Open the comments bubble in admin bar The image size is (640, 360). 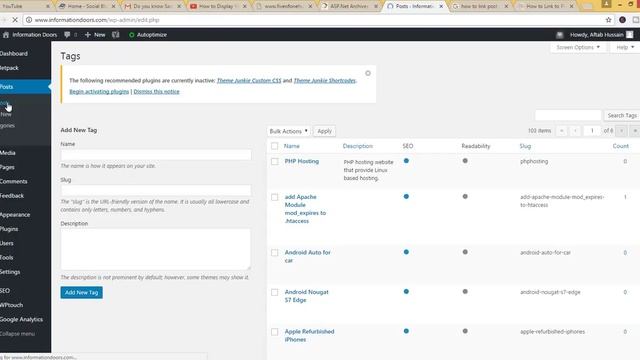(x=67, y=35)
